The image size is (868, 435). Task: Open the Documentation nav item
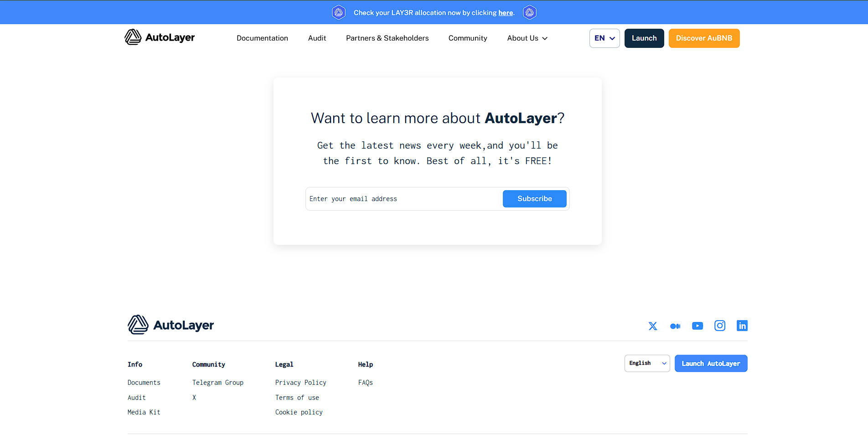[x=262, y=38]
